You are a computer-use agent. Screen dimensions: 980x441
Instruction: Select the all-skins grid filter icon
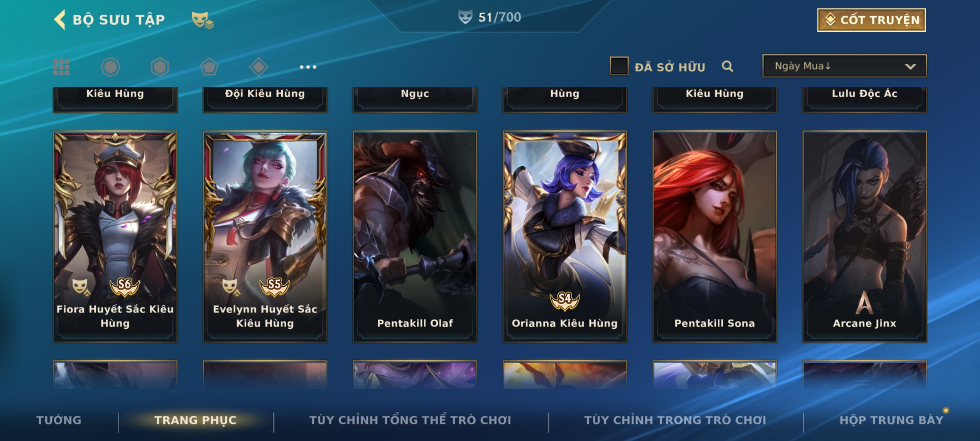[61, 67]
